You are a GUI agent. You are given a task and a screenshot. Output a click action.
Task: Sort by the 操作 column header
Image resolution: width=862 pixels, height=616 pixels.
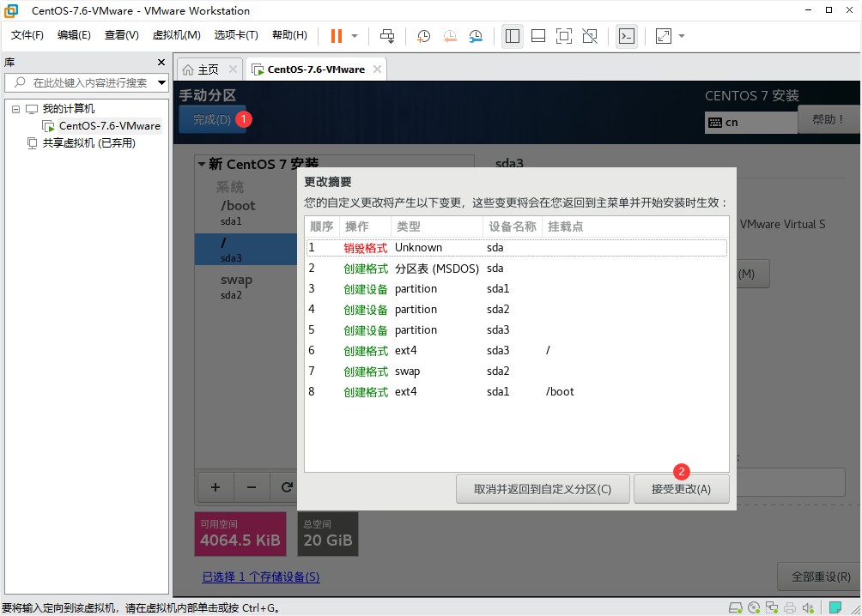pos(365,226)
